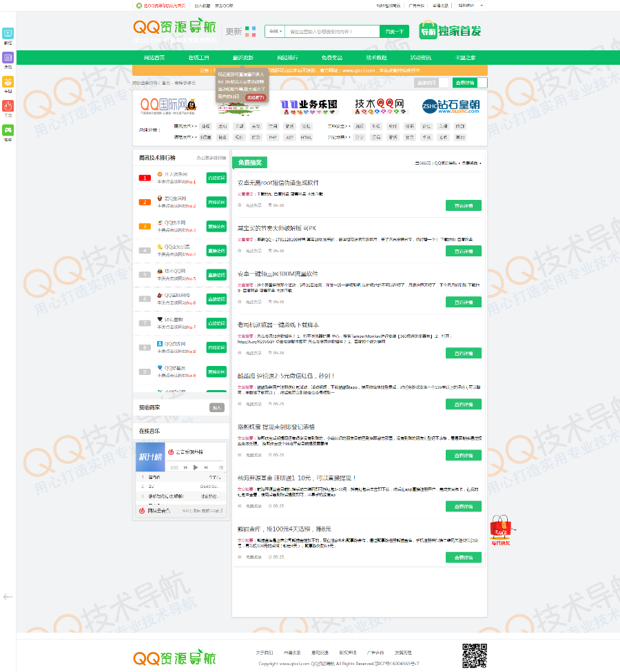Dismiss the tooltip with the red 我知道了 button
620x672 pixels.
256,98
